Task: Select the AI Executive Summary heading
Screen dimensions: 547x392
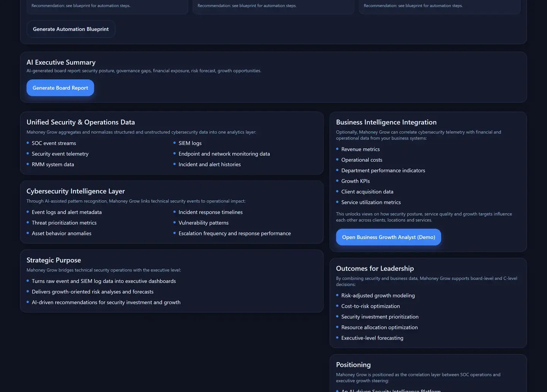Action: tap(61, 62)
